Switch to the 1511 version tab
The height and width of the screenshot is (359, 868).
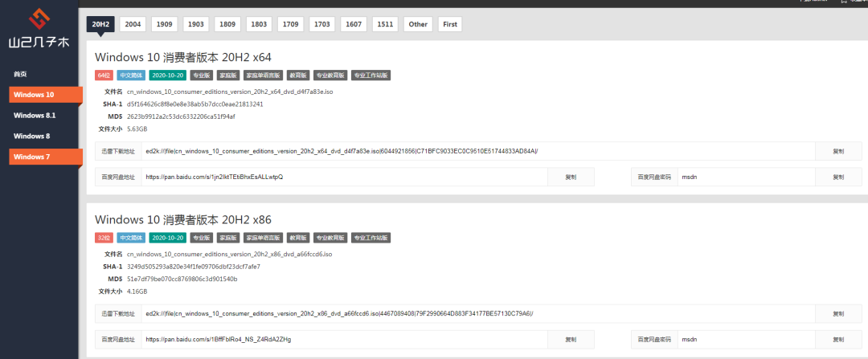(x=385, y=24)
